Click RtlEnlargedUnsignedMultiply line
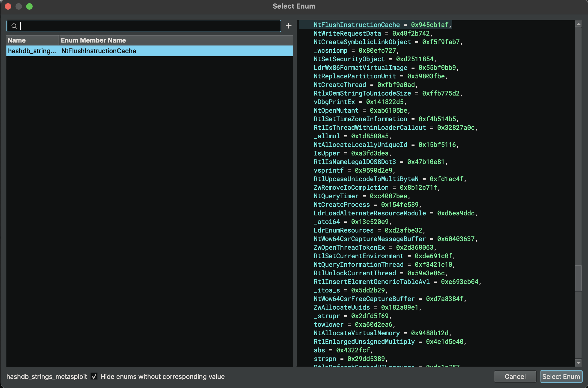Viewport: 588px width, 388px height. [x=390, y=341]
